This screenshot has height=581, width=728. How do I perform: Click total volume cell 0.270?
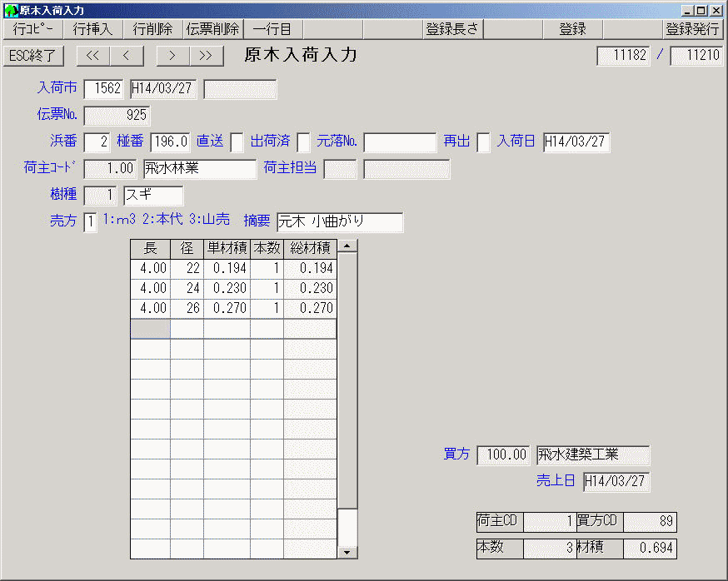pyautogui.click(x=310, y=309)
